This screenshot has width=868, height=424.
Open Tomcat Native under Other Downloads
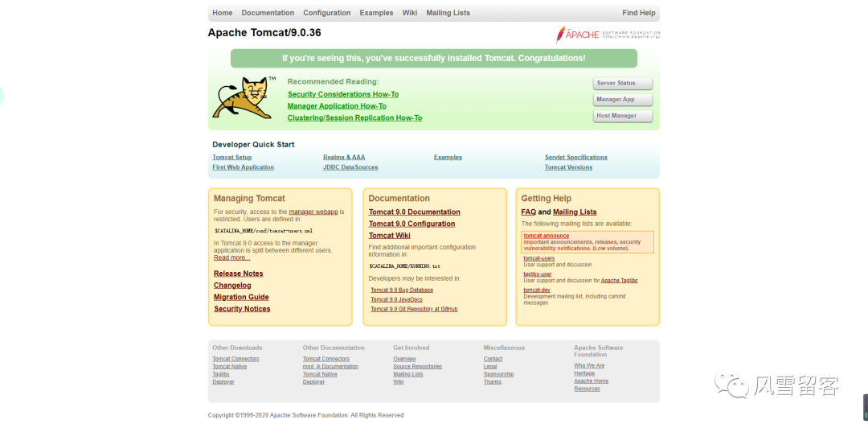click(x=230, y=367)
